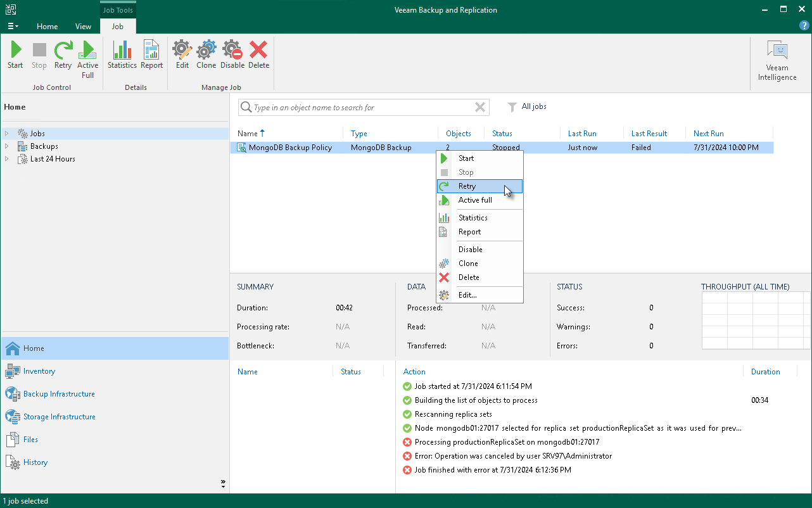This screenshot has height=508, width=812.
Task: Click the MongoDB Backup Policy job icon
Action: 241,148
